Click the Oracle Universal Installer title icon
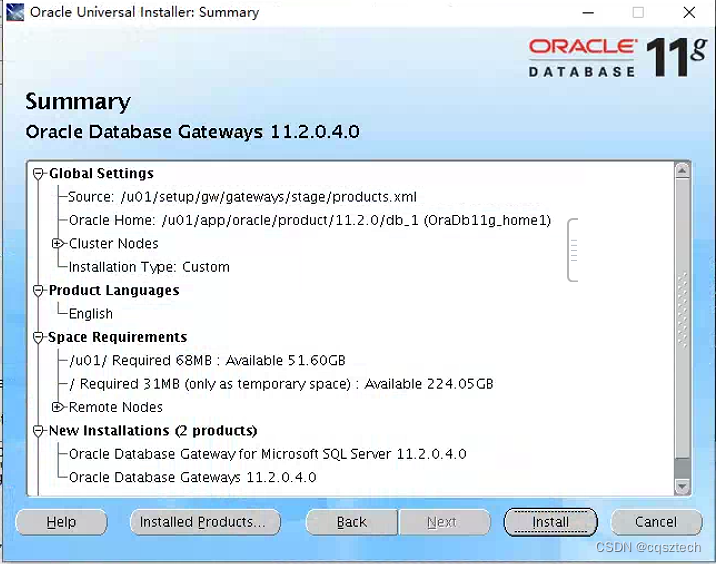The image size is (716, 564). 15,12
